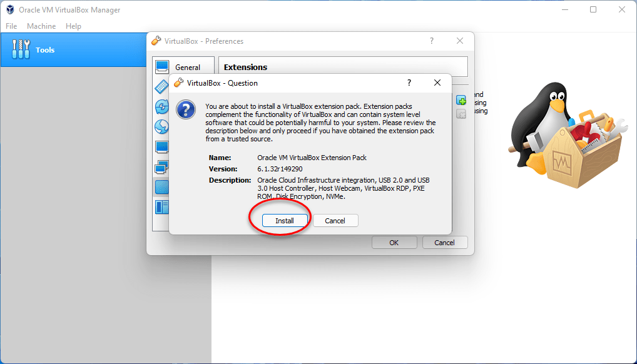The width and height of the screenshot is (637, 364).
Task: Open the Machine menu
Action: [x=41, y=26]
